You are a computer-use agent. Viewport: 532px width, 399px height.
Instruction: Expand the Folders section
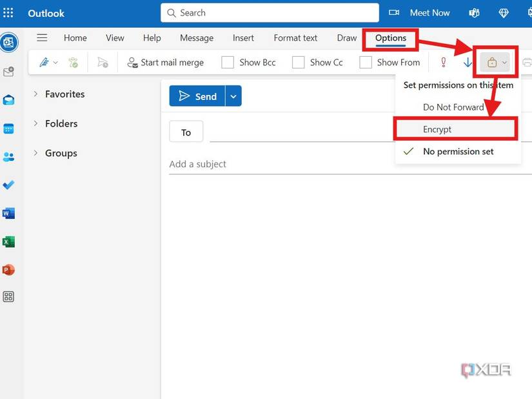60,123
